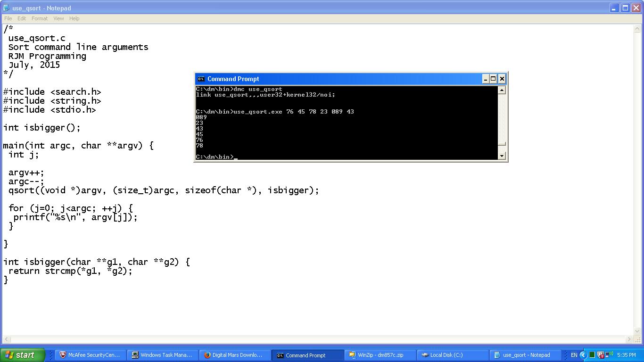
Task: Open the Windows Start menu
Action: 23,355
